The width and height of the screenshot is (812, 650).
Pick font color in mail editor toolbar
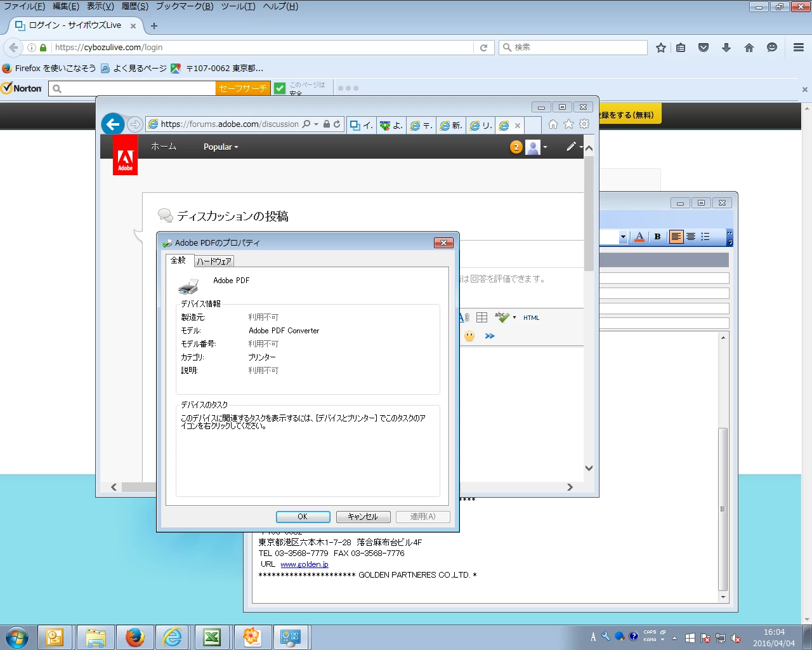tap(639, 237)
